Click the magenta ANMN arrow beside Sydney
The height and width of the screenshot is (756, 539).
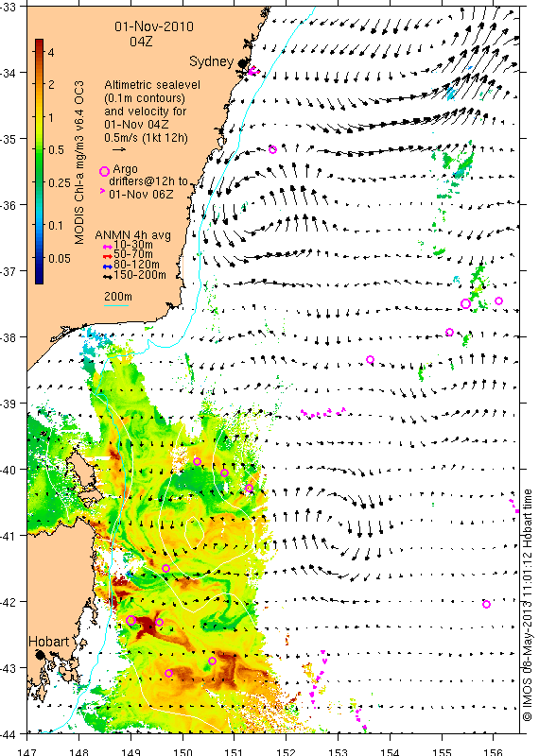click(x=253, y=72)
